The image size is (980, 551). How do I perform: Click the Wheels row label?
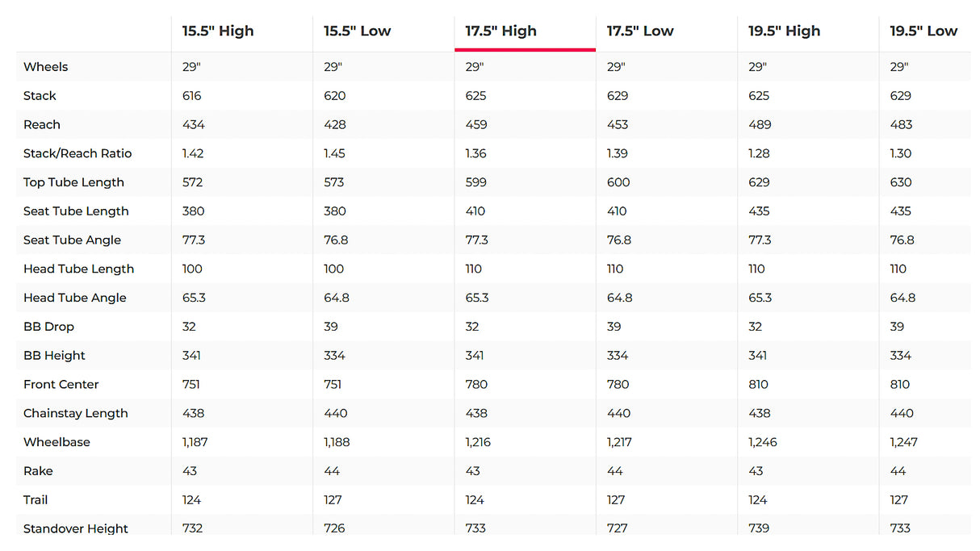click(46, 67)
